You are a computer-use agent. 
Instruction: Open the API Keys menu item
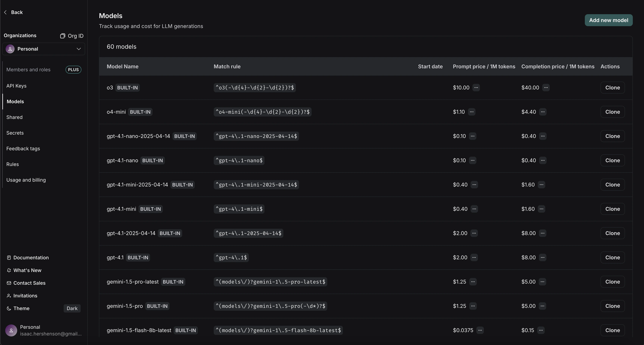click(16, 86)
